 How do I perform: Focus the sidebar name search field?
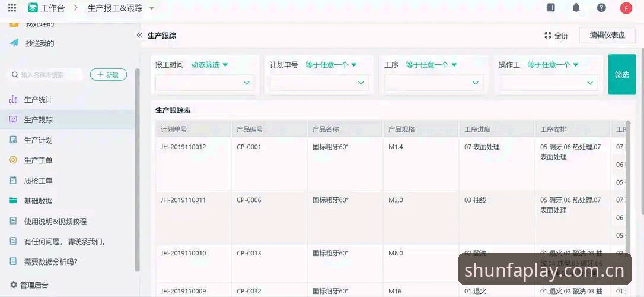[45, 75]
